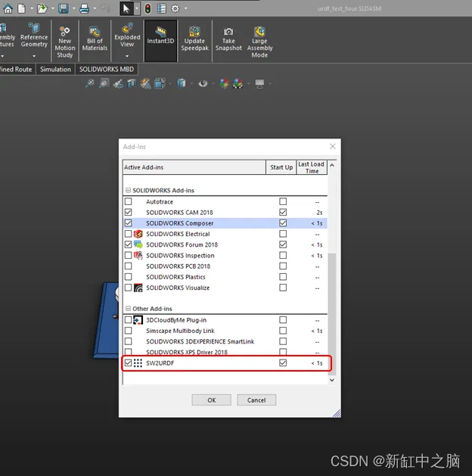This screenshot has width=472, height=476.
Task: Click the Cancel button in Add-Ins
Action: pyautogui.click(x=256, y=400)
